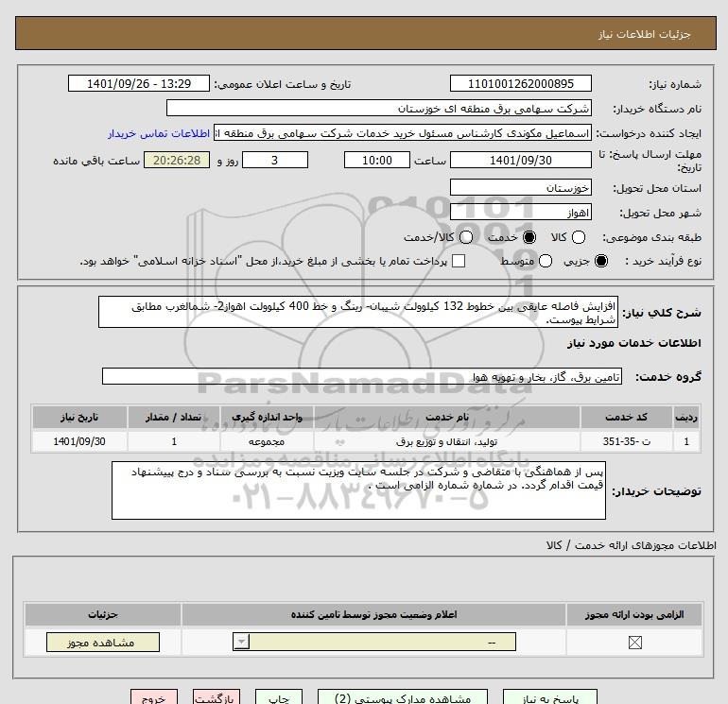Click the الزامی بودن ارائه مجوز header
The image size is (728, 704).
(634, 614)
